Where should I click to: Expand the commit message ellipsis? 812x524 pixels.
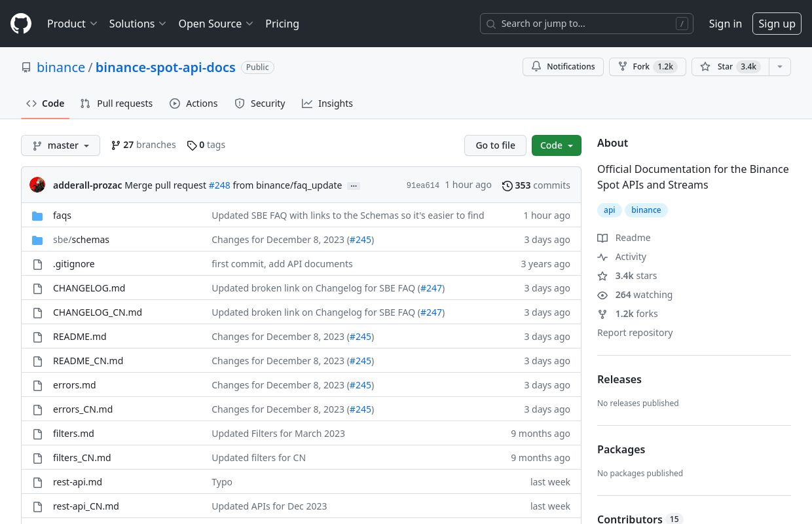[x=354, y=185]
